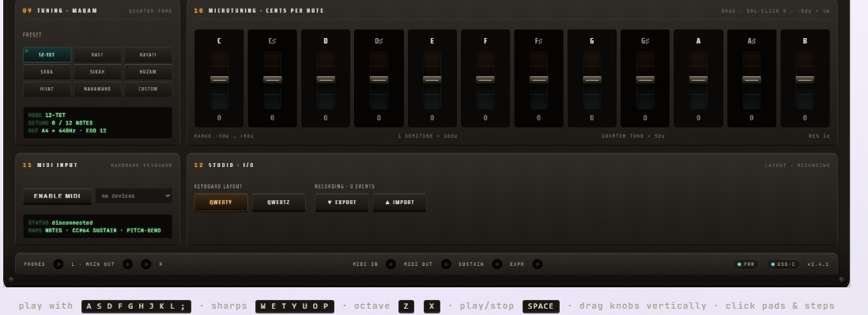Click the main out jack beside R label
Screen dimensions: 868x315
(x=146, y=264)
